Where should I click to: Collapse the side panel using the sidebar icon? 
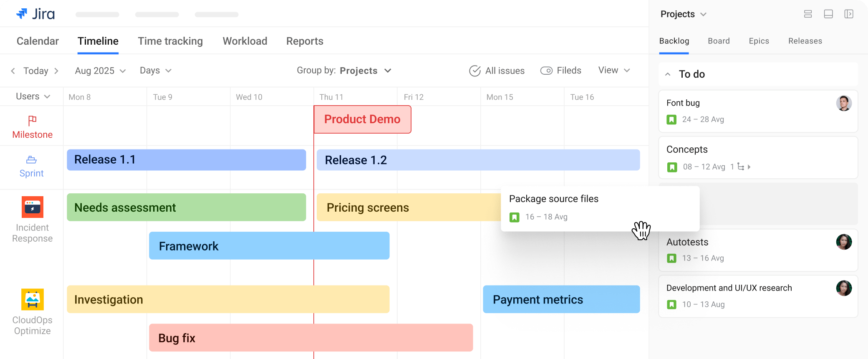coord(849,14)
